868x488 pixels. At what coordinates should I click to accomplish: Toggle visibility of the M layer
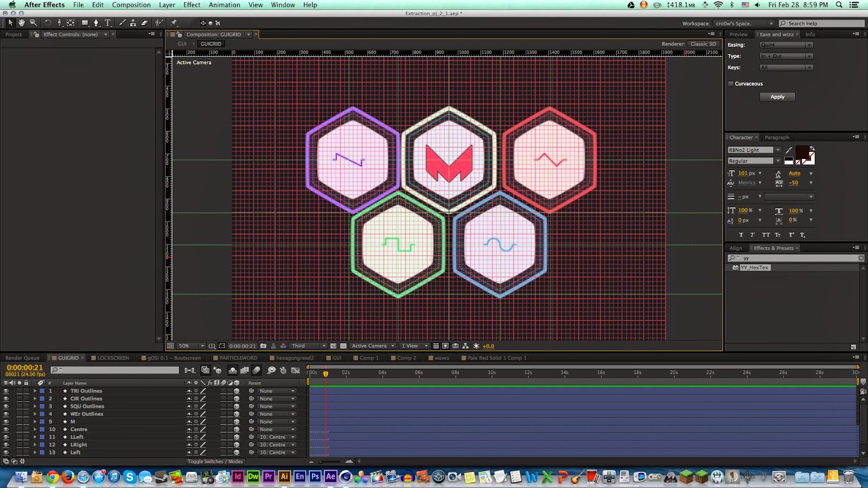pos(6,421)
